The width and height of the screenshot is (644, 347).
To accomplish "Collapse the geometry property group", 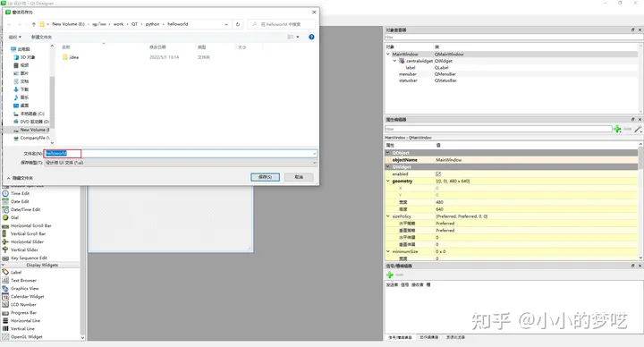I will (388, 181).
